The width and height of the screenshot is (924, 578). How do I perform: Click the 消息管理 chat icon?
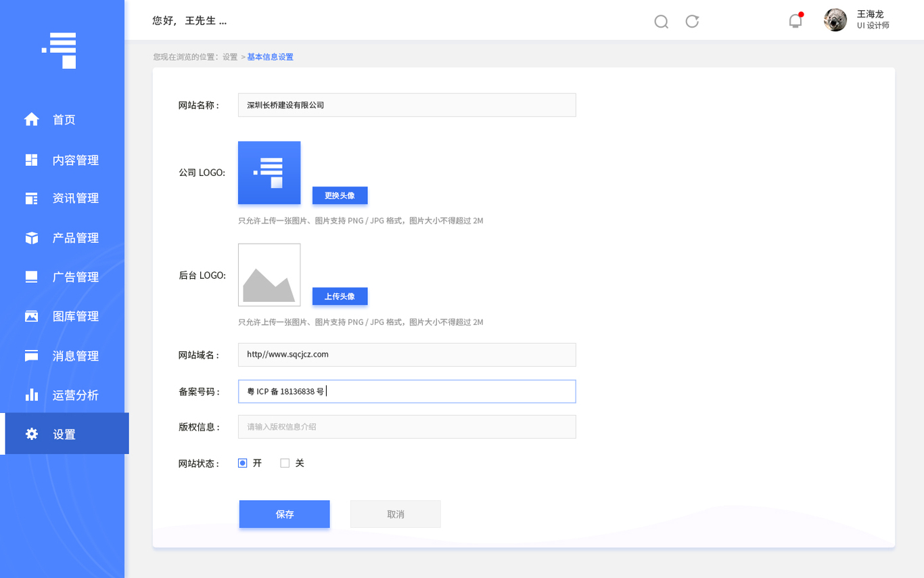pos(32,355)
